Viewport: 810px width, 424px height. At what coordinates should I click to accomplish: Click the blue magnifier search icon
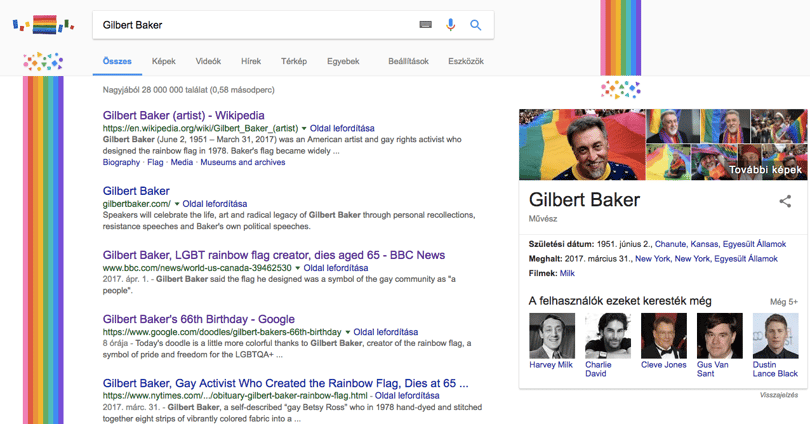475,25
